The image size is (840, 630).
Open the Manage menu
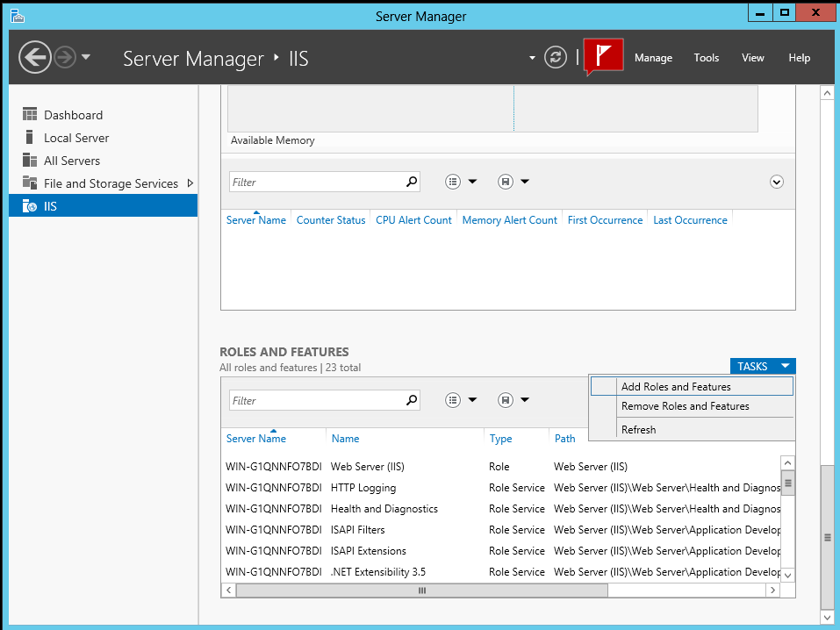(x=653, y=58)
